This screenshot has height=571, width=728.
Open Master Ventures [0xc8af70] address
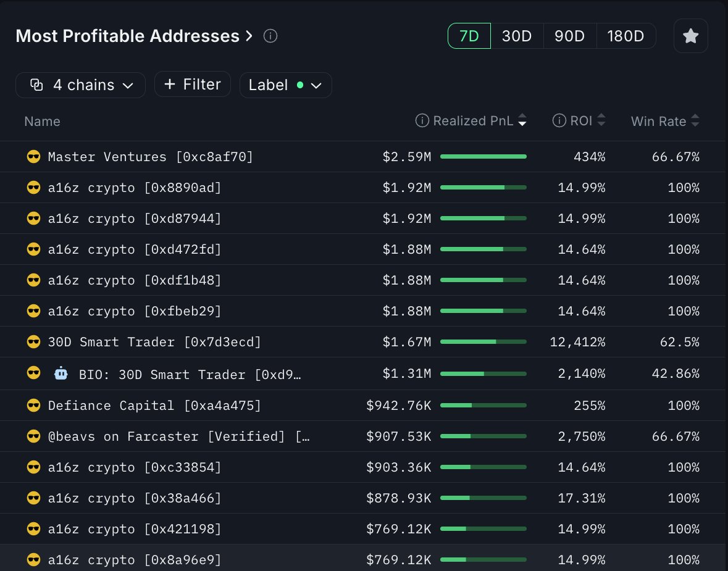point(151,157)
